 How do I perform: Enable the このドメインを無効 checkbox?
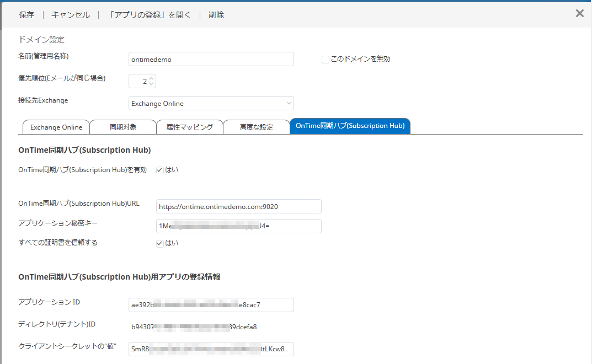(326, 60)
